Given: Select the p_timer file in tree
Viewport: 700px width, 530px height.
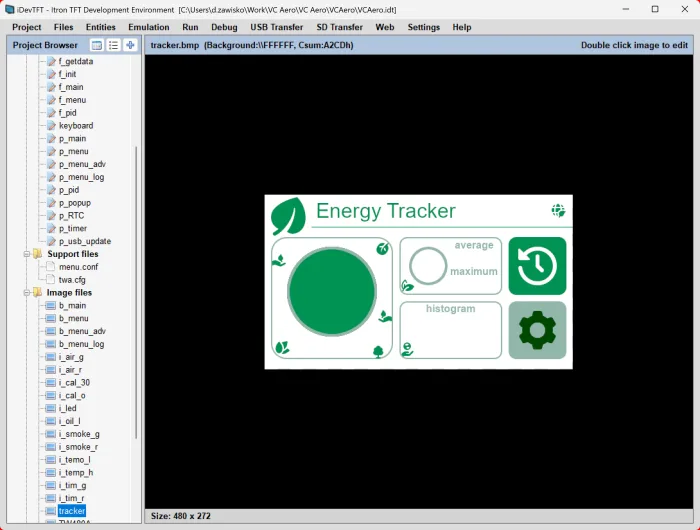Looking at the screenshot, I should click(73, 229).
